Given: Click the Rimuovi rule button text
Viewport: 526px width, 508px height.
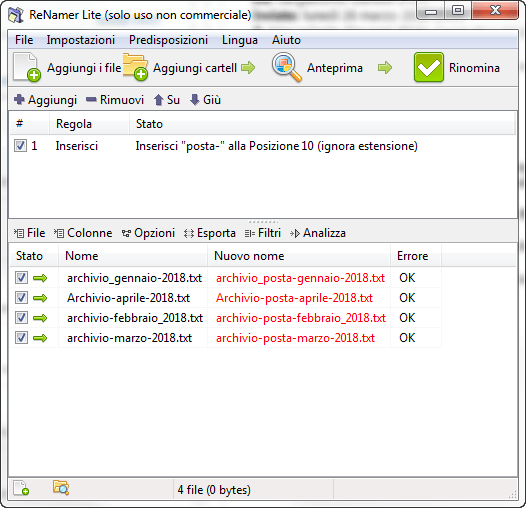Looking at the screenshot, I should click(x=122, y=100).
